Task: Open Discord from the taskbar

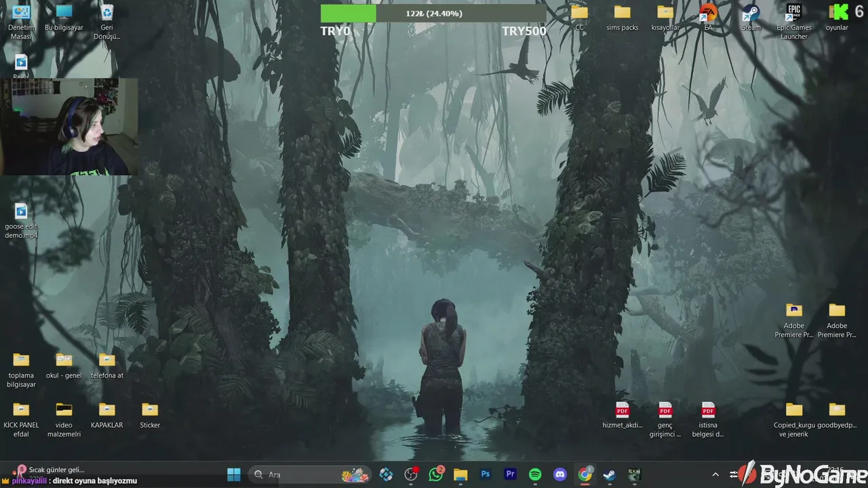Action: tap(560, 474)
